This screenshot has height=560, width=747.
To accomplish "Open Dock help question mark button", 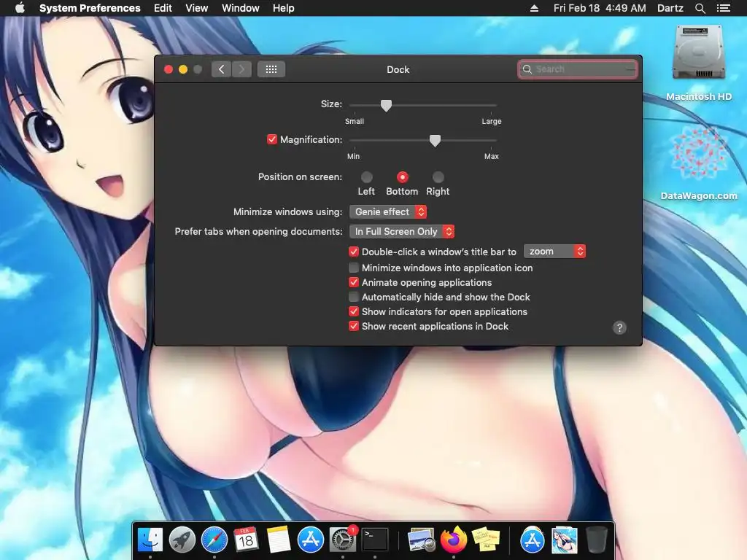I will [619, 327].
